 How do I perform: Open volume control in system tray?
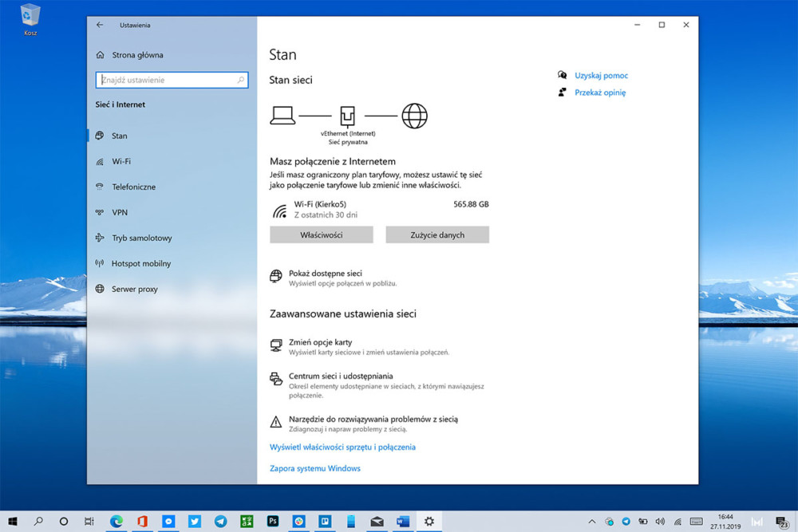pos(660,522)
